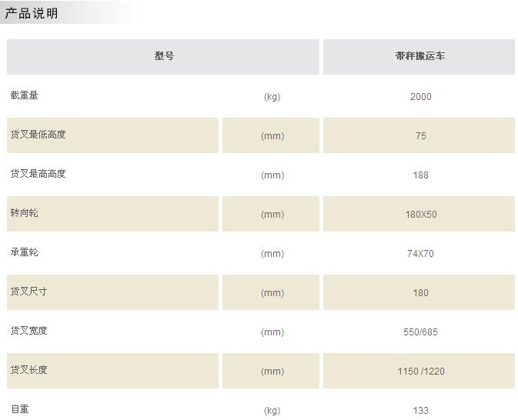Click the 550/685 fork width value

point(420,332)
